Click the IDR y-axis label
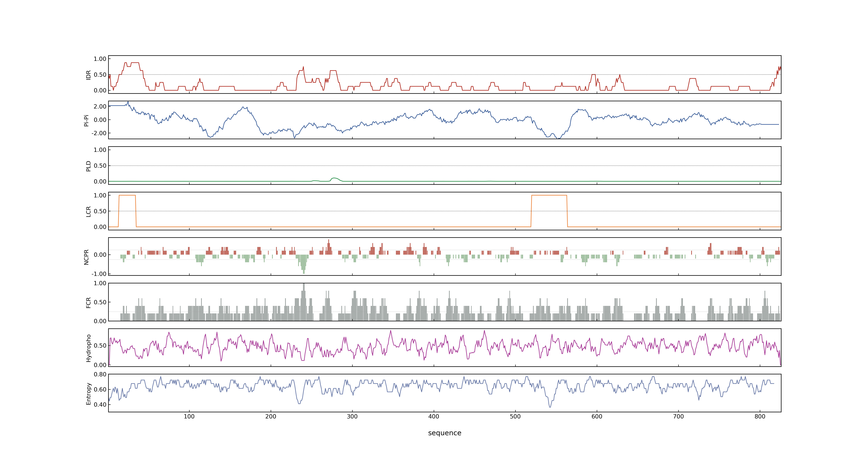 (x=88, y=75)
